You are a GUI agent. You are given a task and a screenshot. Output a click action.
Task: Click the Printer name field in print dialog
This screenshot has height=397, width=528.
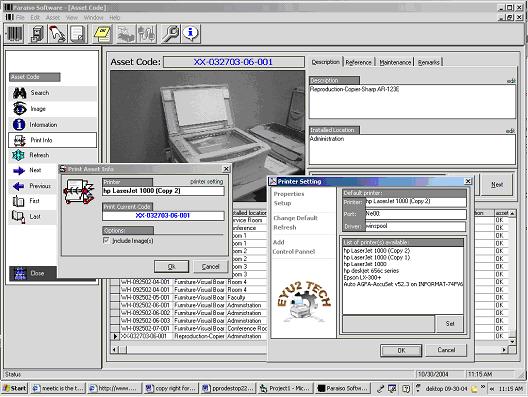click(163, 191)
